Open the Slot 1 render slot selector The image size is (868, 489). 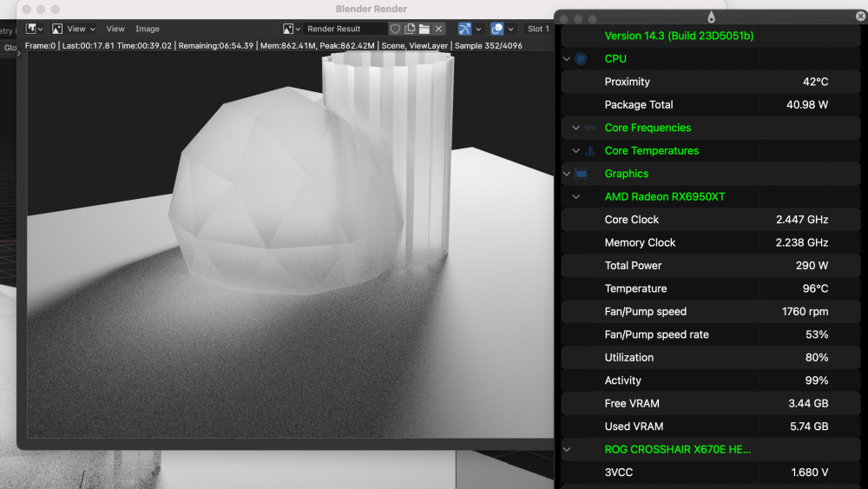pyautogui.click(x=538, y=29)
